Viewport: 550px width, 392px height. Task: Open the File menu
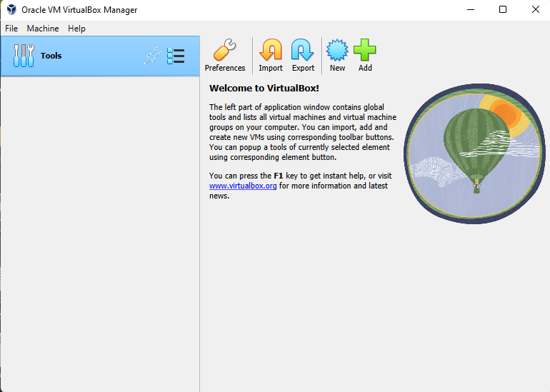pos(11,29)
